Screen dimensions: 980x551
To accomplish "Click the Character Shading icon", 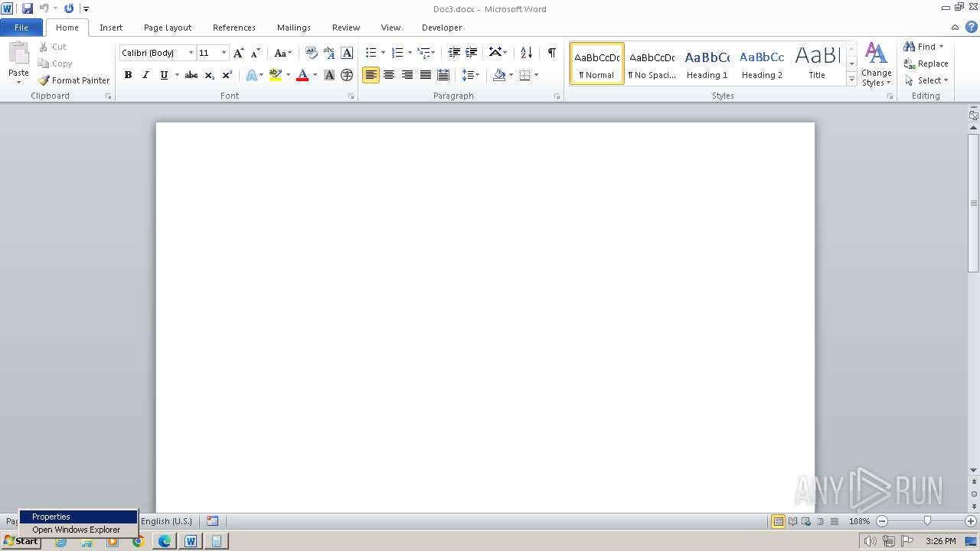I will click(x=329, y=75).
